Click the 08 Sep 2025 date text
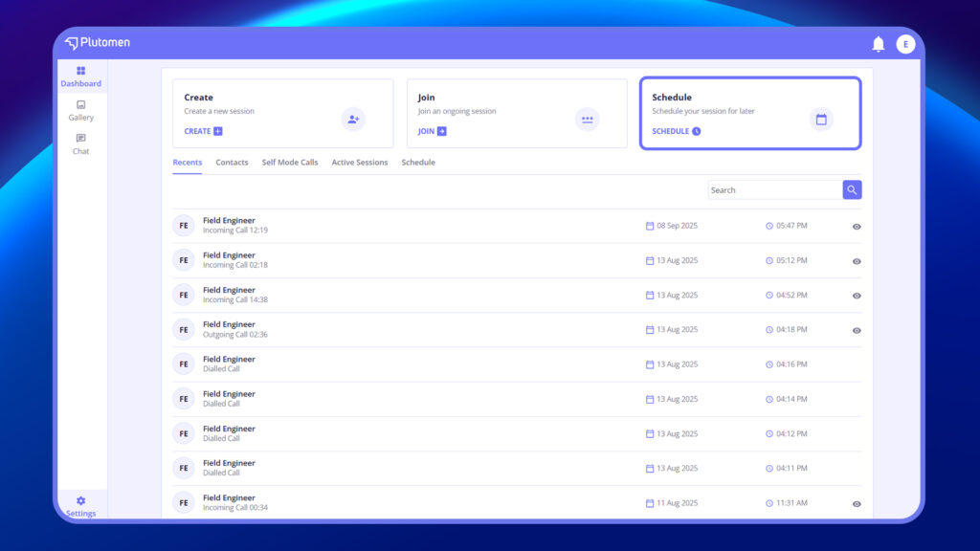 (x=677, y=226)
